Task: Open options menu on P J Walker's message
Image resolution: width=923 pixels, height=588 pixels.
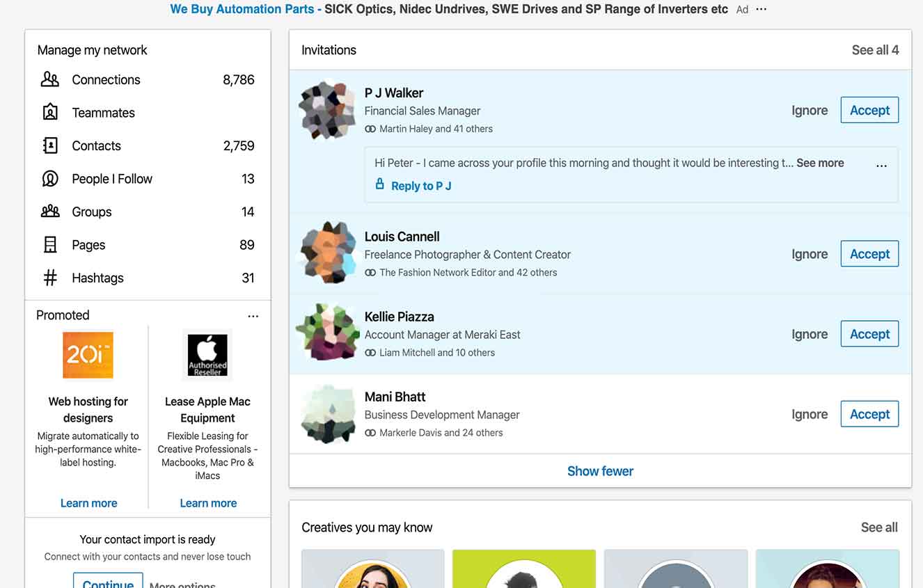Action: (x=881, y=166)
